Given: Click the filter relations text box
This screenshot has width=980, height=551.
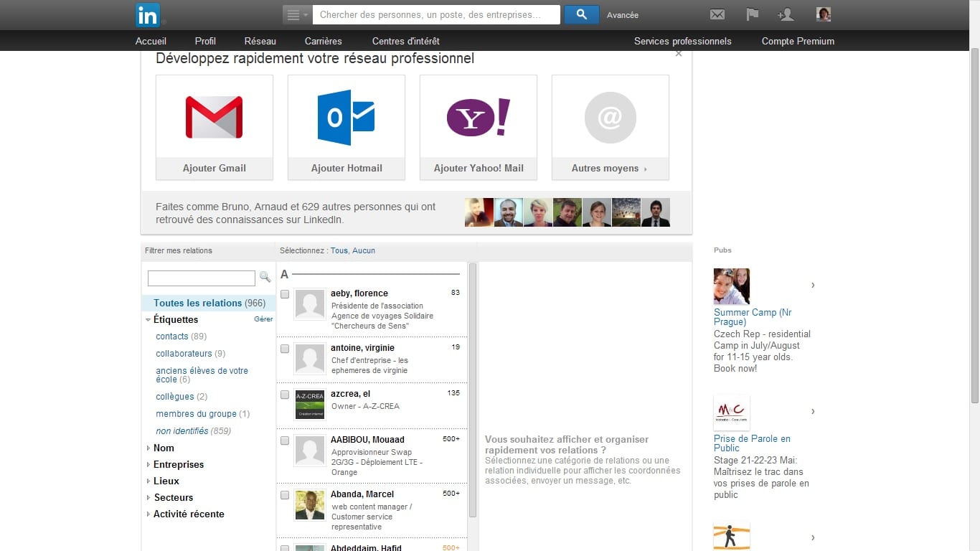Looking at the screenshot, I should (x=202, y=278).
